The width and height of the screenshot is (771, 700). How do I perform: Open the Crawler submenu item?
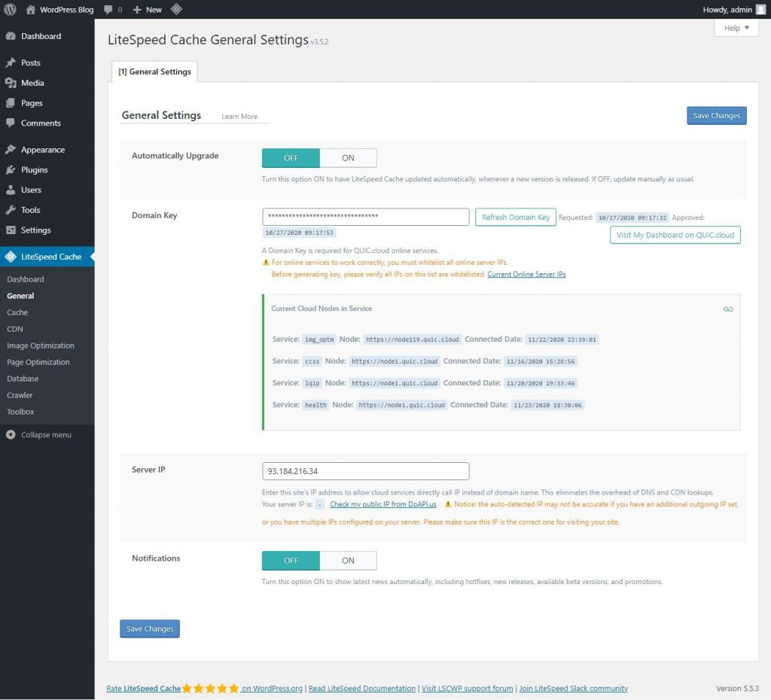pyautogui.click(x=20, y=395)
